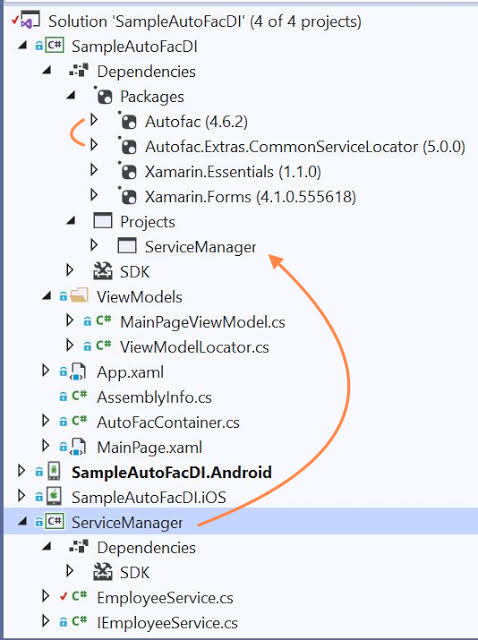Viewport: 478px width, 640px height.
Task: Select 'AssemblyInfo.cs' file name
Action: click(x=154, y=397)
